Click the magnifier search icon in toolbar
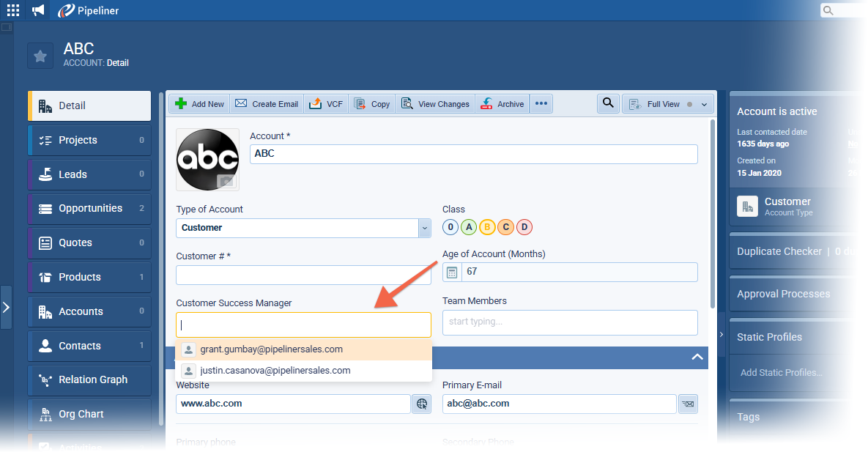This screenshot has width=868, height=452. click(x=608, y=104)
